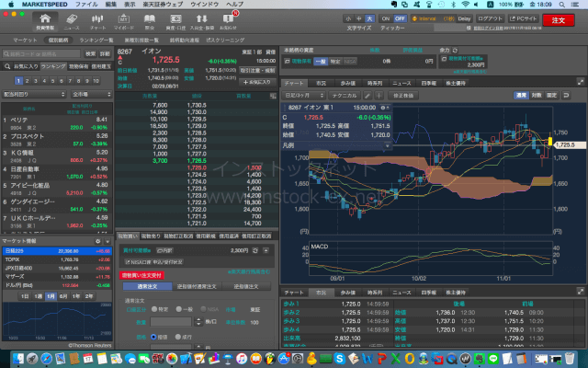
Task: Open LINE from the Dock
Action: pos(493,359)
